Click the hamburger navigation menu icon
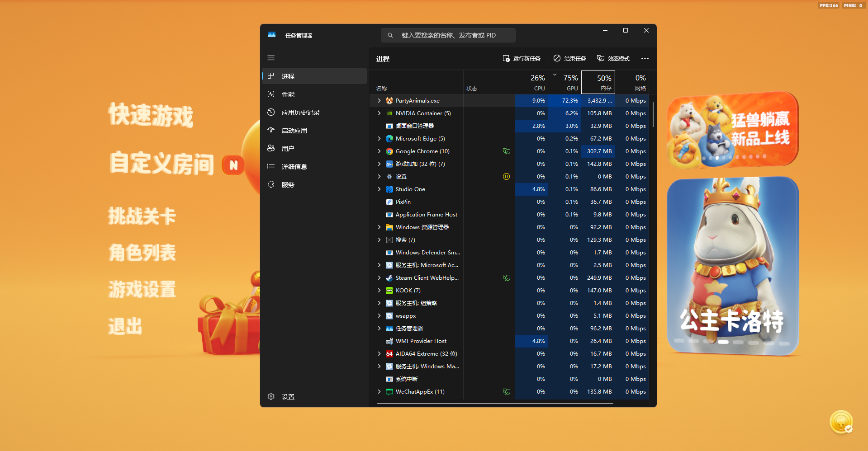 (x=271, y=58)
